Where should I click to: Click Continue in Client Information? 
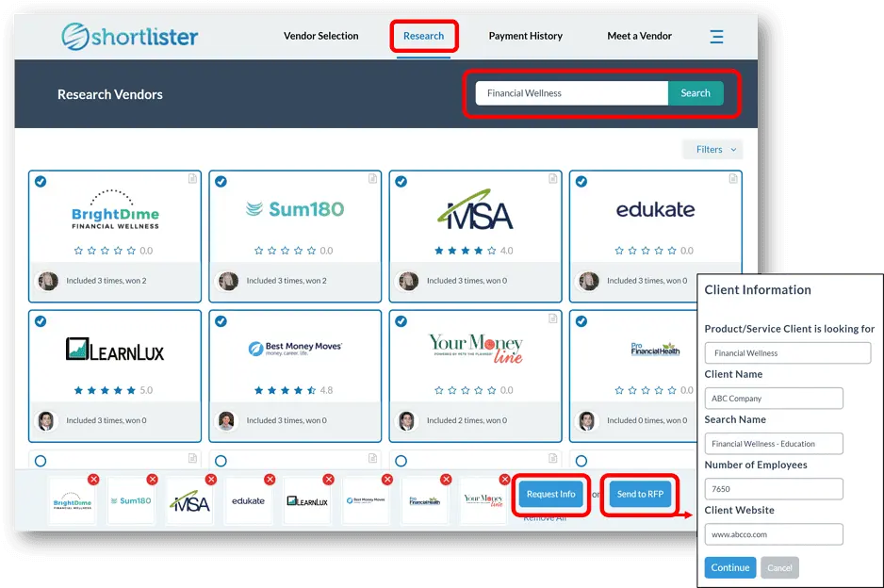[730, 567]
